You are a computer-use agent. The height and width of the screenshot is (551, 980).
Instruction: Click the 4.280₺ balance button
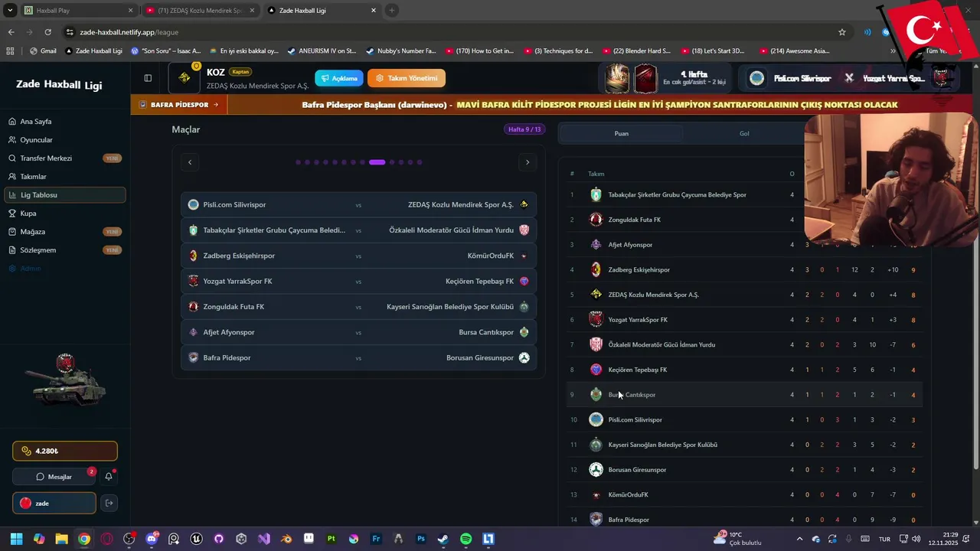coord(65,451)
